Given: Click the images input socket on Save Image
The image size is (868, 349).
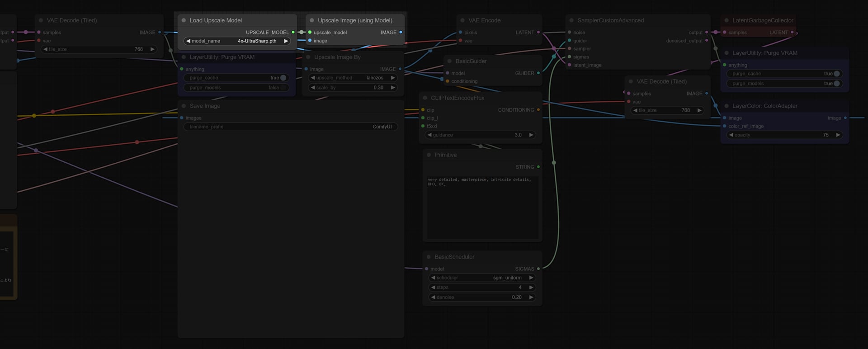Looking at the screenshot, I should pyautogui.click(x=182, y=118).
